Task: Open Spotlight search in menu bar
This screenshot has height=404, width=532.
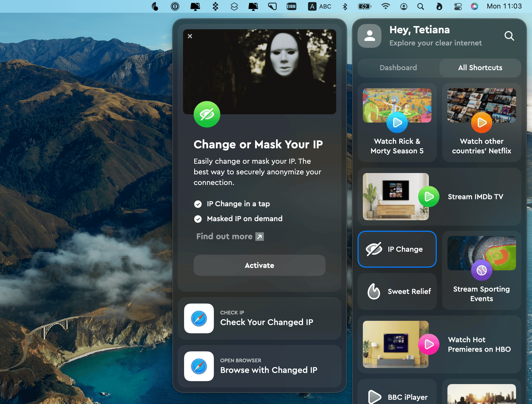Action: click(x=421, y=6)
